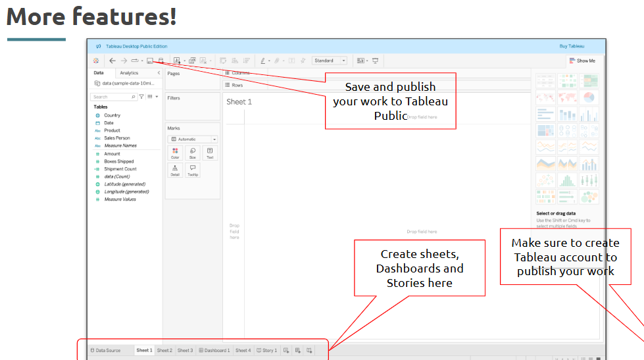Select the Measure Values field
The height and width of the screenshot is (360, 644).
[x=120, y=199]
